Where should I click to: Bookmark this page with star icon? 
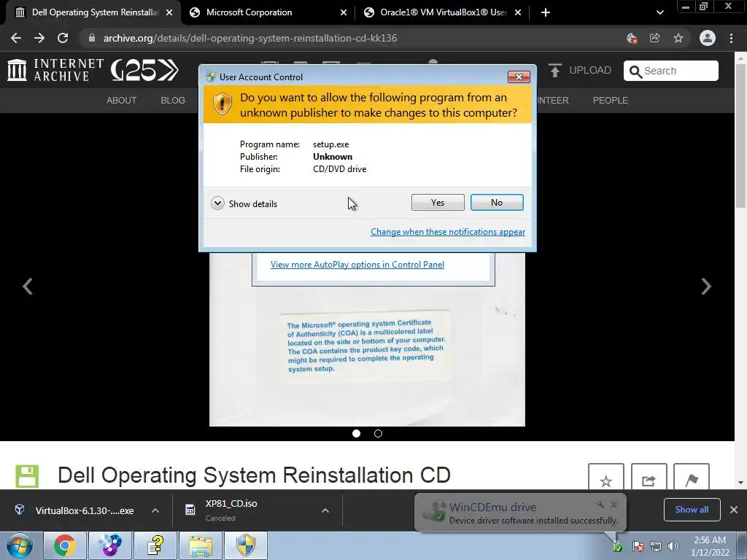[678, 38]
